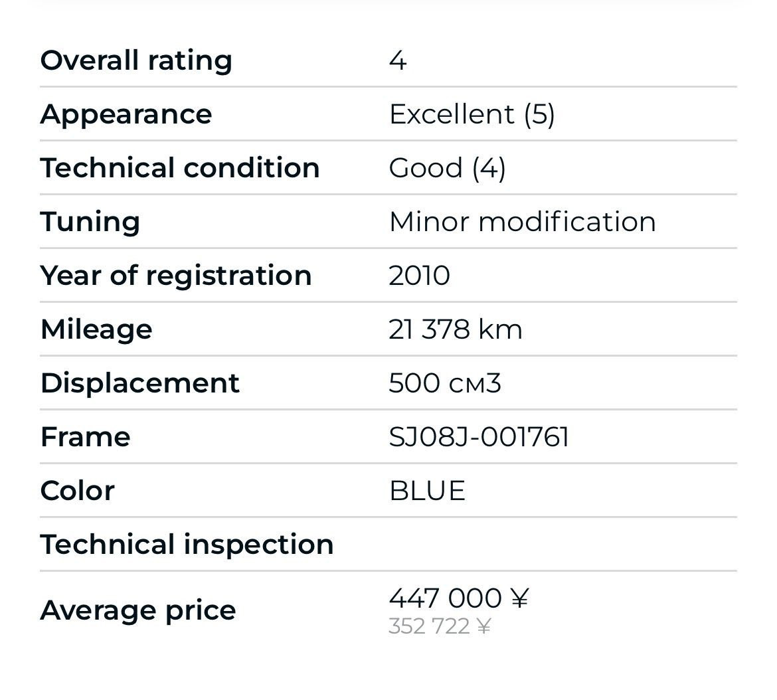Image resolution: width=777 pixels, height=700 pixels.
Task: Select the 500 см3 displacement value
Action: [x=444, y=383]
